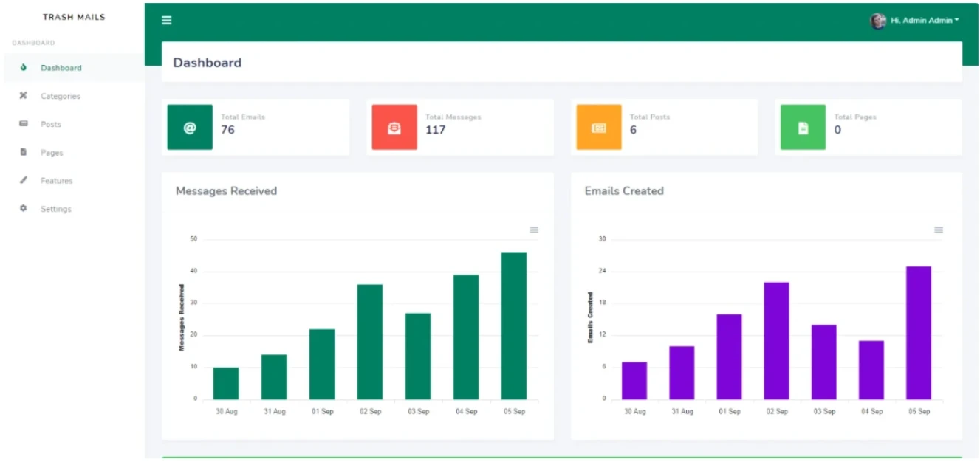Open the Admin Admin user dropdown

click(924, 21)
